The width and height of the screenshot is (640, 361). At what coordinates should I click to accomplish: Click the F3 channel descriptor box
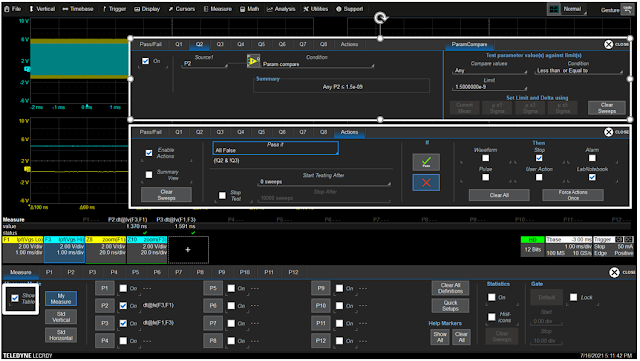click(64, 250)
